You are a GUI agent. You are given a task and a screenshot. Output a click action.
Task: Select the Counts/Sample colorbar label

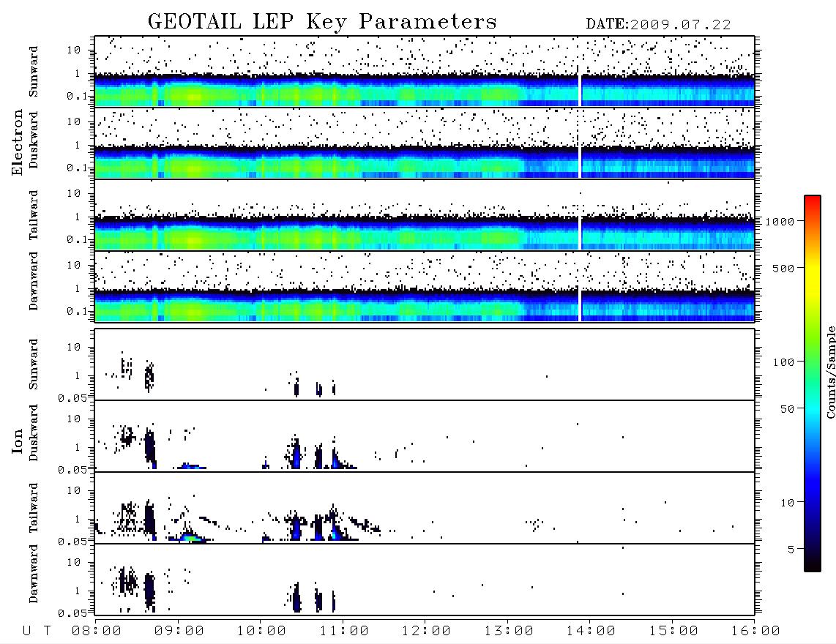tap(830, 372)
